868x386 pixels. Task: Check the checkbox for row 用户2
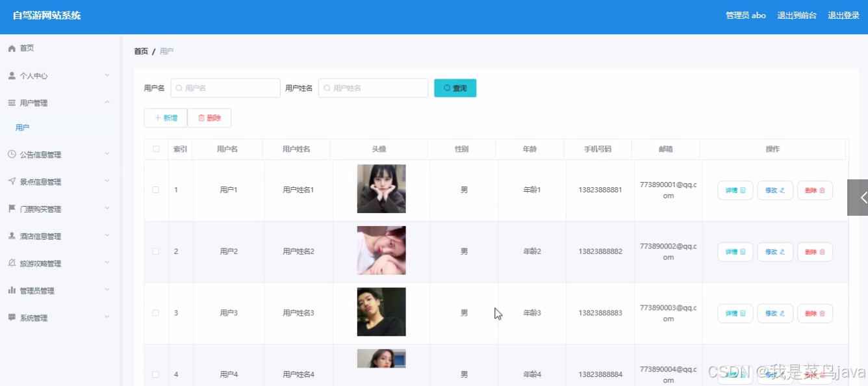click(x=155, y=251)
